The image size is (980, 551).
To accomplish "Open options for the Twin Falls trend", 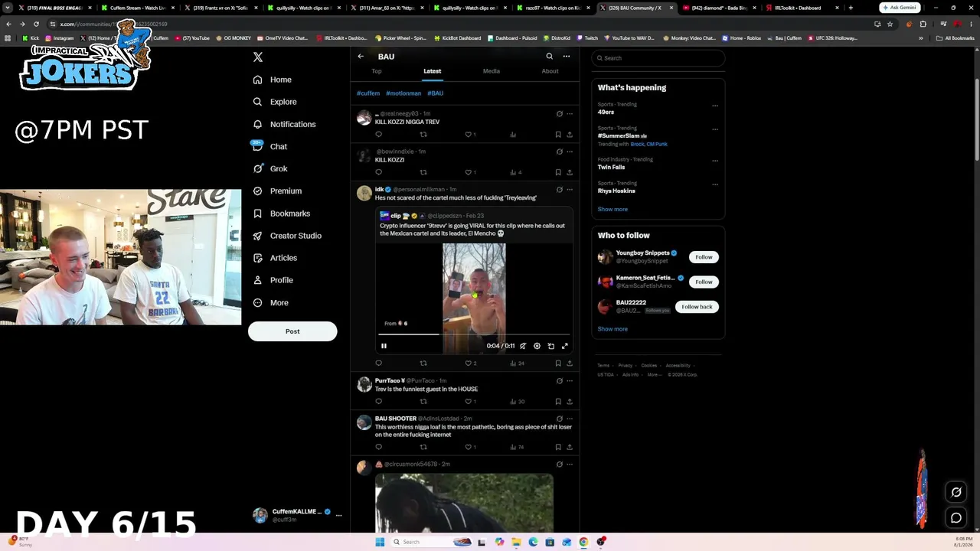I will click(x=715, y=161).
